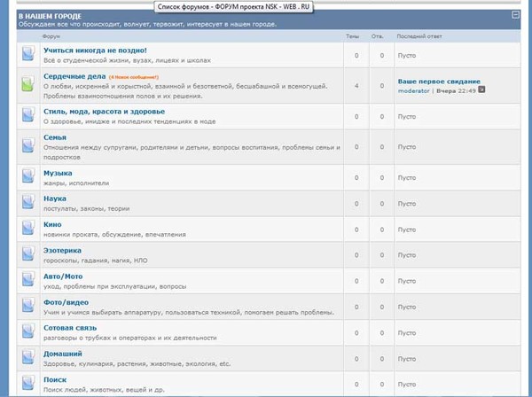Click the Авто/Мото forum status icon
The height and width of the screenshot is (397, 532).
(28, 279)
